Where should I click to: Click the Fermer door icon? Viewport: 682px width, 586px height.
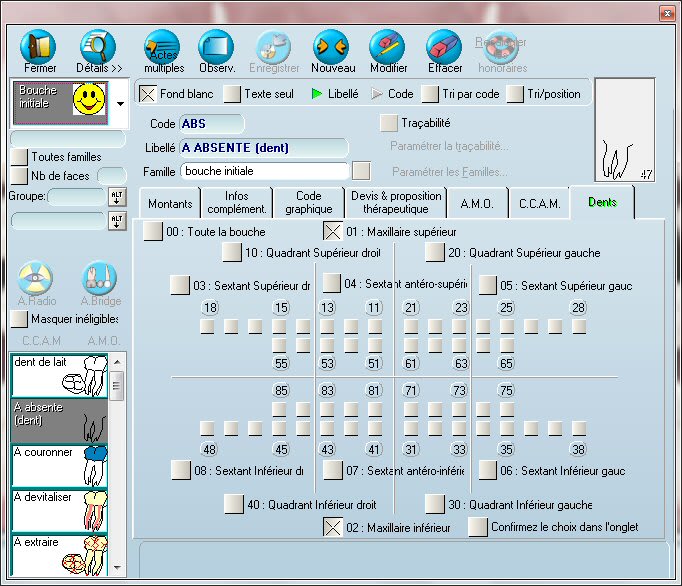pos(39,47)
